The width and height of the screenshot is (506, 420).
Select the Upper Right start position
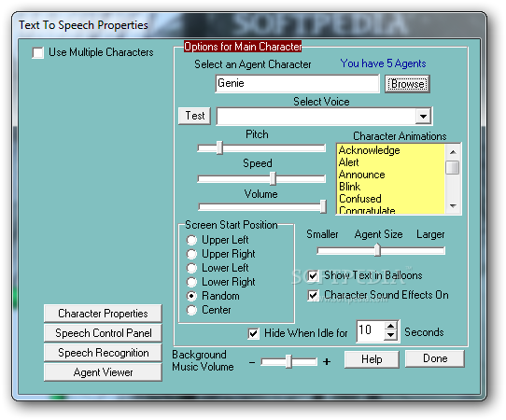pyautogui.click(x=191, y=254)
